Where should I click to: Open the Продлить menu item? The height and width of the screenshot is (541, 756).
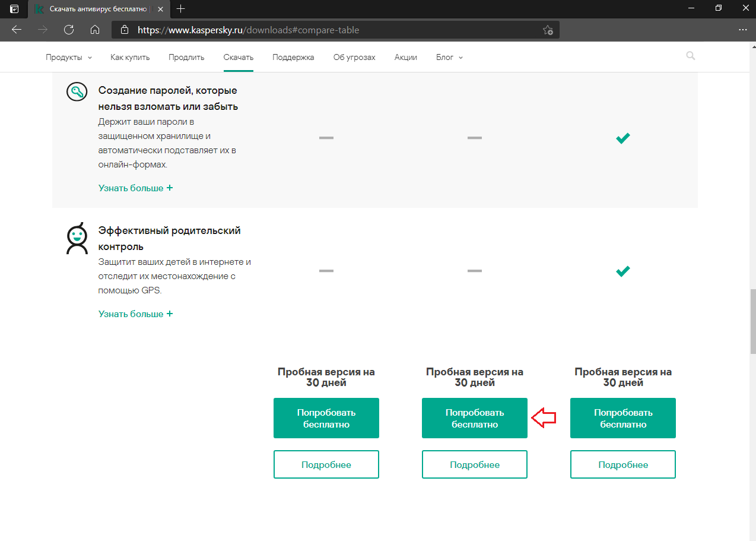[186, 57]
